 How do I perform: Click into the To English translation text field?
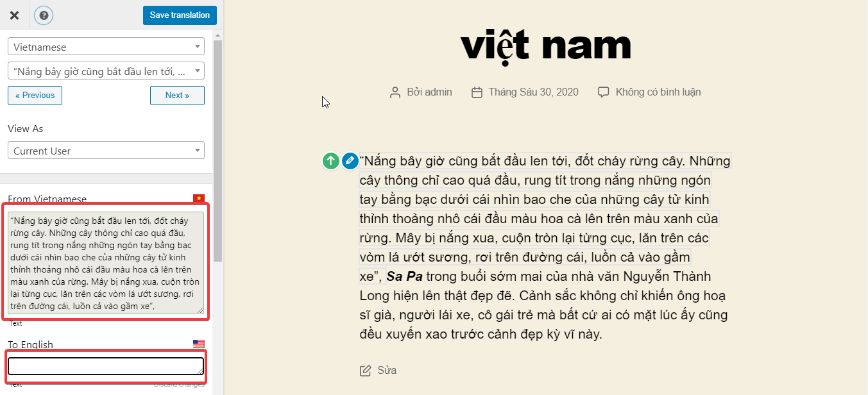pyautogui.click(x=106, y=366)
